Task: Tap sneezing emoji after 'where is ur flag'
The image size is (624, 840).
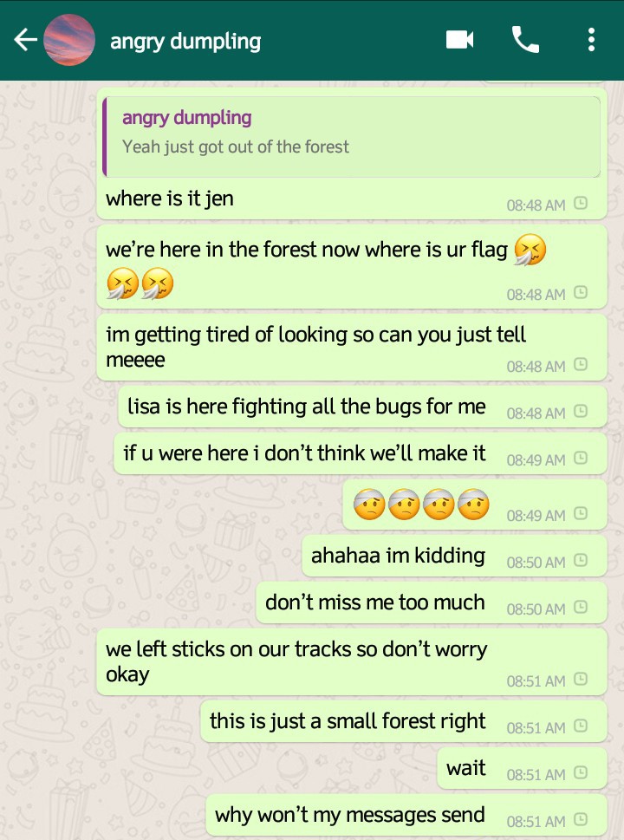Action: click(x=530, y=251)
